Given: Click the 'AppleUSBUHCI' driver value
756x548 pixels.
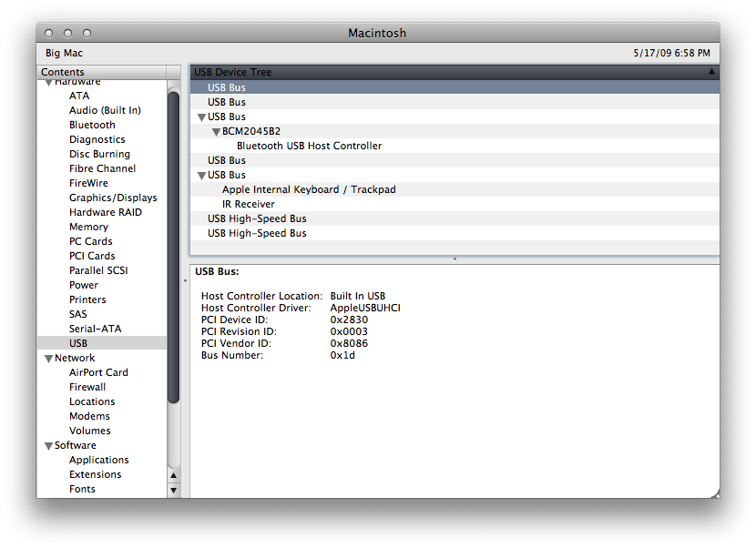Looking at the screenshot, I should pos(365,308).
